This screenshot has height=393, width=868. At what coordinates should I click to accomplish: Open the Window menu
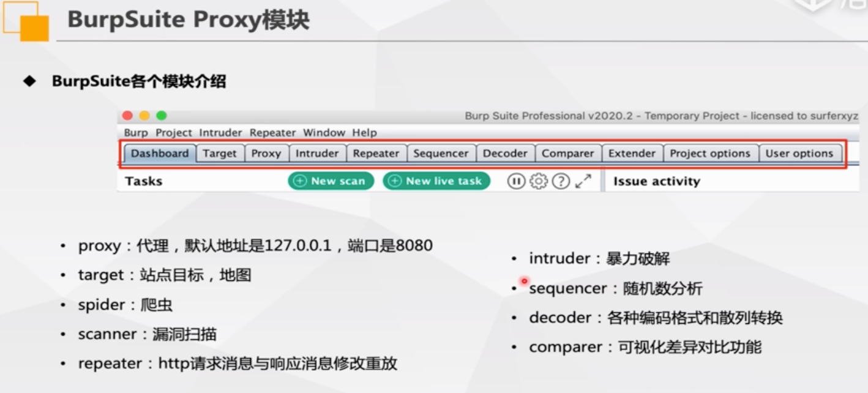coord(324,132)
